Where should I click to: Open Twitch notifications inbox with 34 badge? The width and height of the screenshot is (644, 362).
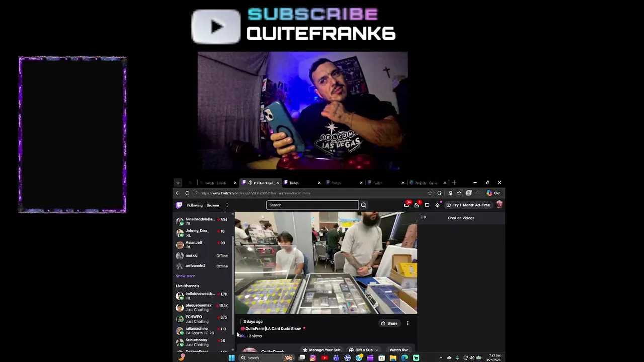coord(406,205)
